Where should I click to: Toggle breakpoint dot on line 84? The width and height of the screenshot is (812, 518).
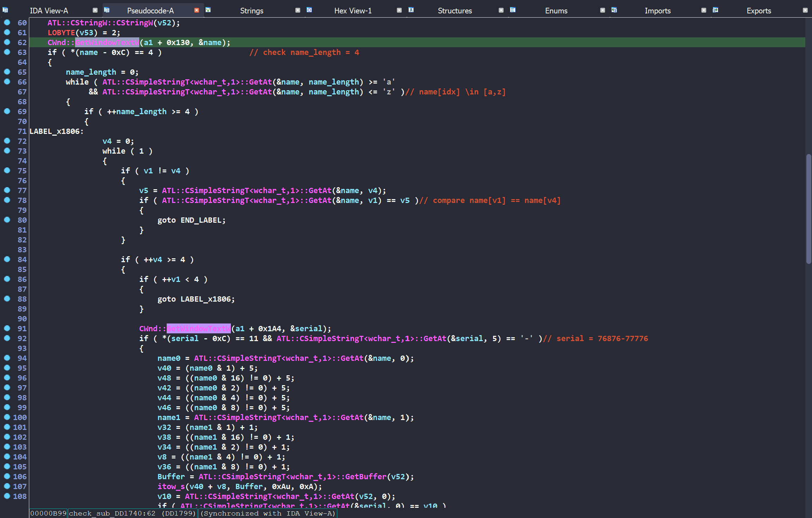point(7,259)
